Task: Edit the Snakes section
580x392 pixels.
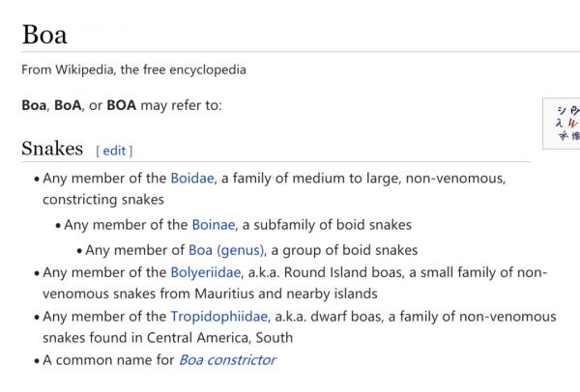Action: point(114,151)
